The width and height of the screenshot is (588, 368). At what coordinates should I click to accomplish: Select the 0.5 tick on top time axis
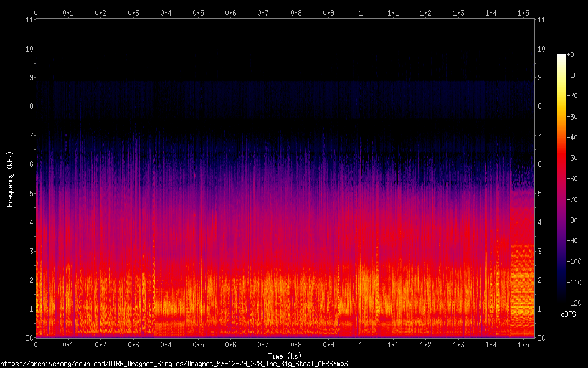[198, 12]
